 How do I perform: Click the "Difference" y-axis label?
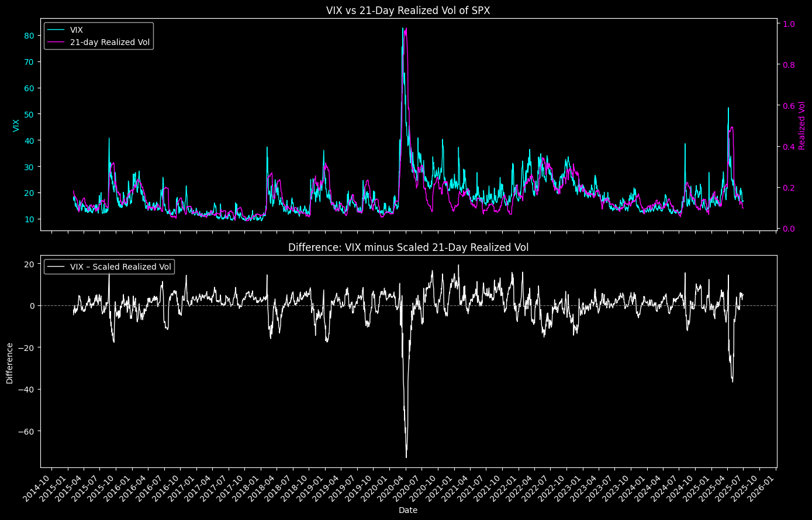tap(10, 363)
